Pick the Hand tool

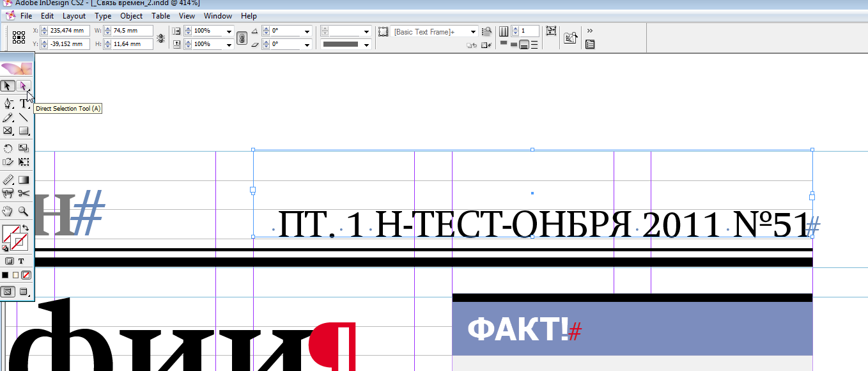8,210
